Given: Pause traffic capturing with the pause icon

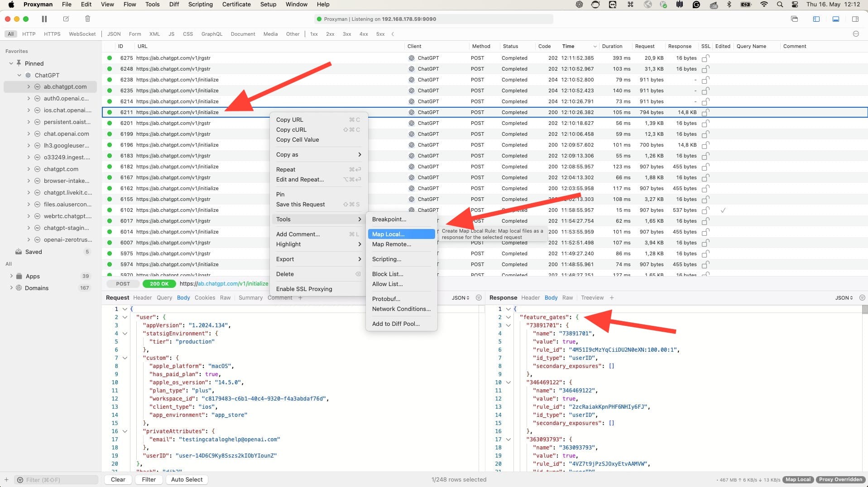Looking at the screenshot, I should (x=44, y=19).
